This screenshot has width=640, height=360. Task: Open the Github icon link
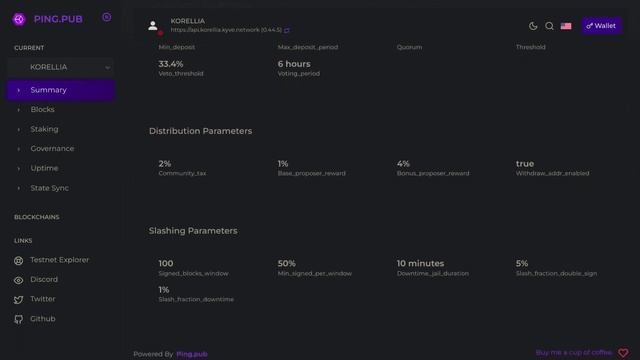[18, 319]
